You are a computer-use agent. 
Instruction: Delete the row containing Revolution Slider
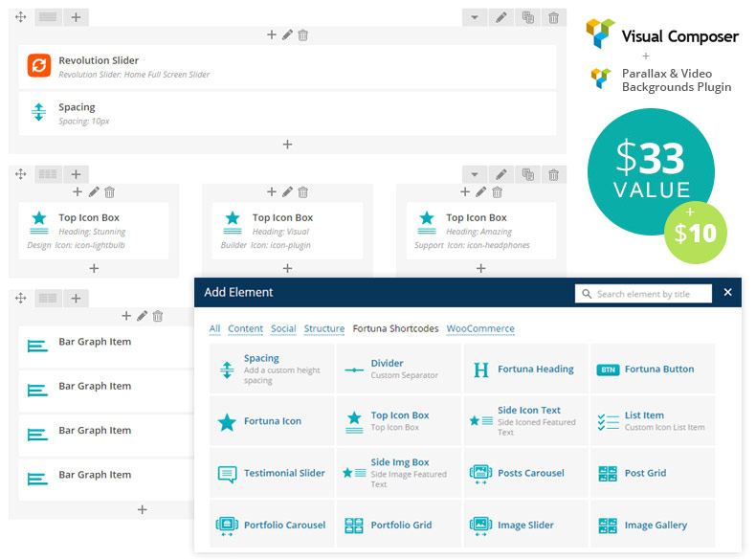click(553, 17)
